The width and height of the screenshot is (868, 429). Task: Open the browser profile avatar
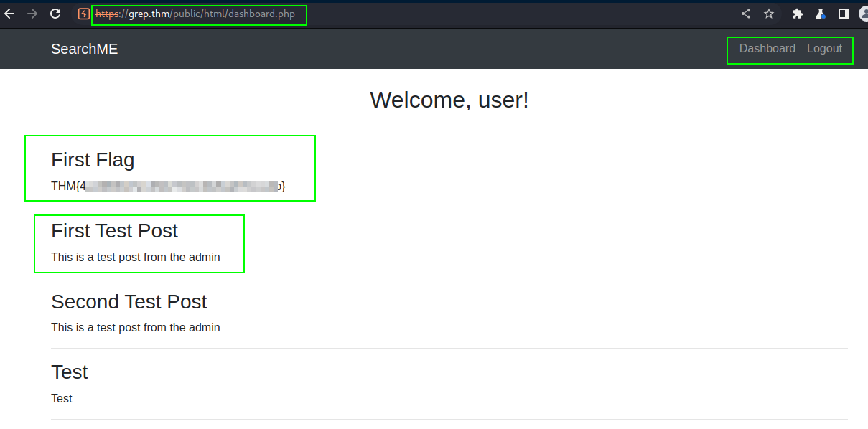[x=863, y=14]
